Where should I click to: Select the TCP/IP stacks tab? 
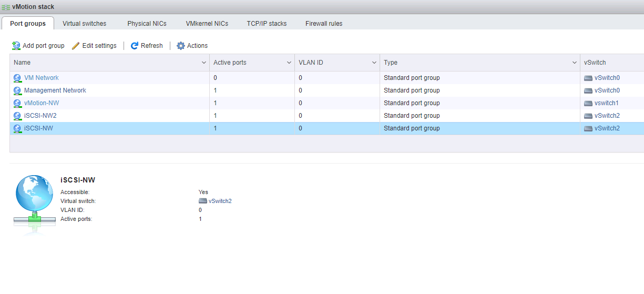point(267,24)
